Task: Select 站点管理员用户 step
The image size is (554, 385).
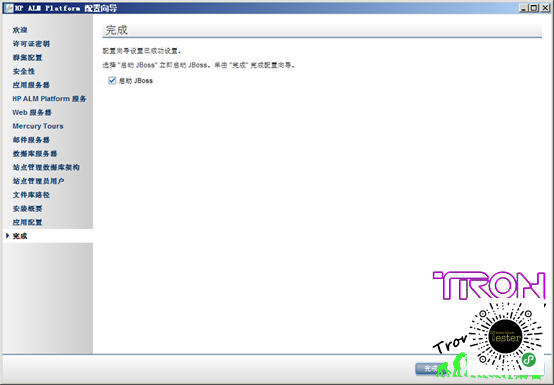Action: 39,181
